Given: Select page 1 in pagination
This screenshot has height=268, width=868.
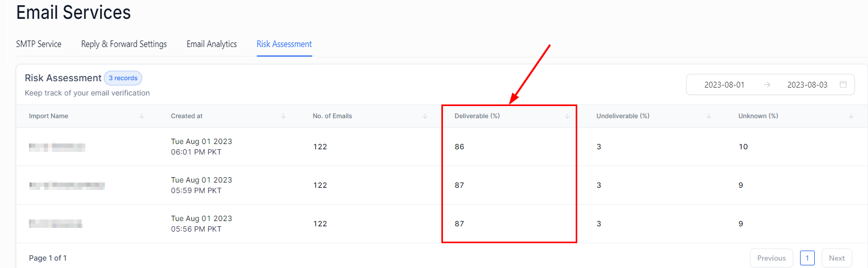Looking at the screenshot, I should click(x=807, y=258).
